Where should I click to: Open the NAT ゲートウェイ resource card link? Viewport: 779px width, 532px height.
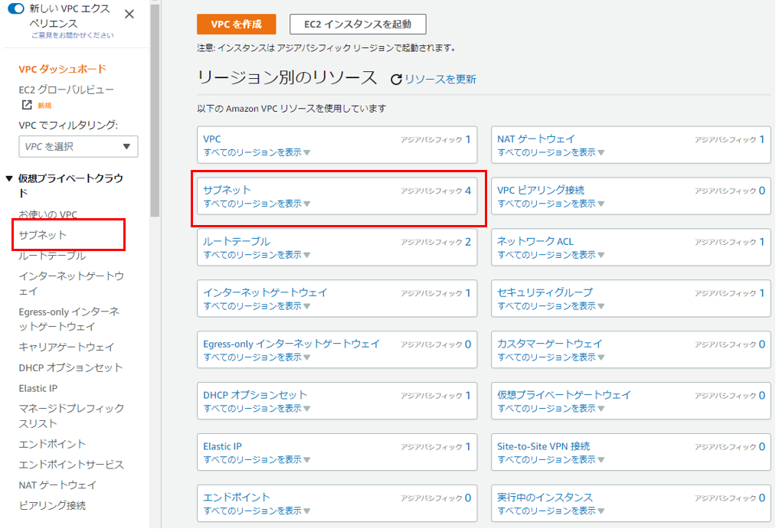pos(536,139)
